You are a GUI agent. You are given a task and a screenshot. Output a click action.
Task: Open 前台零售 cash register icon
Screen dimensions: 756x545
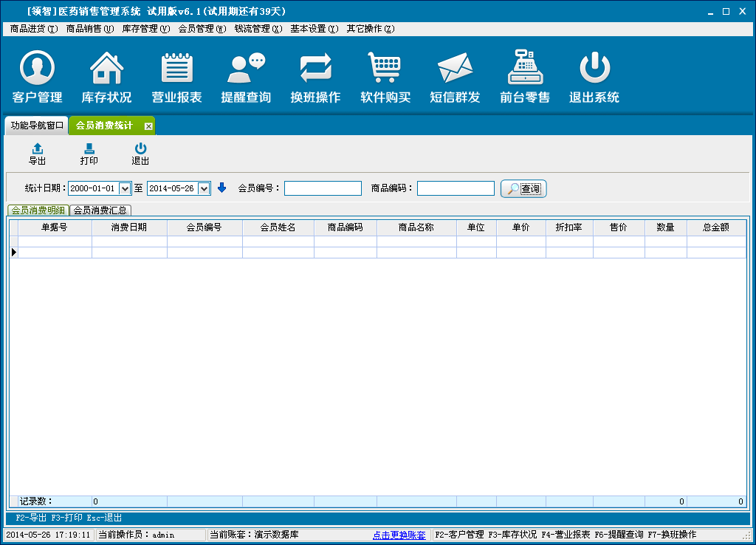(x=524, y=69)
